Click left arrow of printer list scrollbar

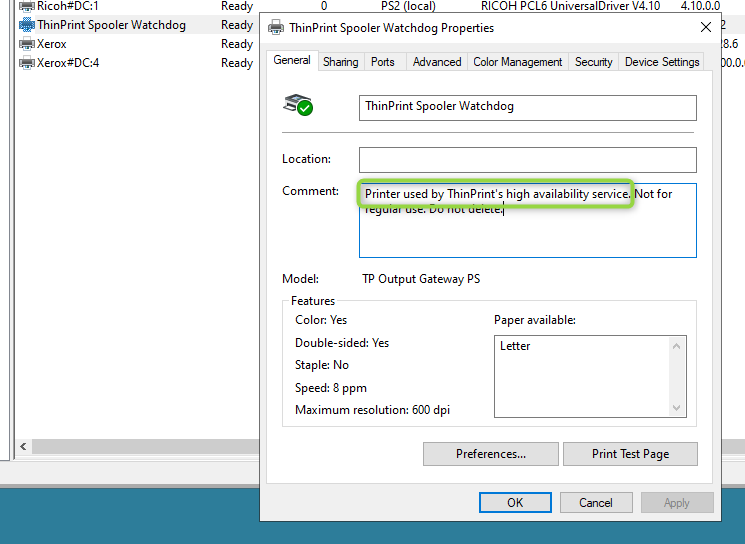point(23,446)
